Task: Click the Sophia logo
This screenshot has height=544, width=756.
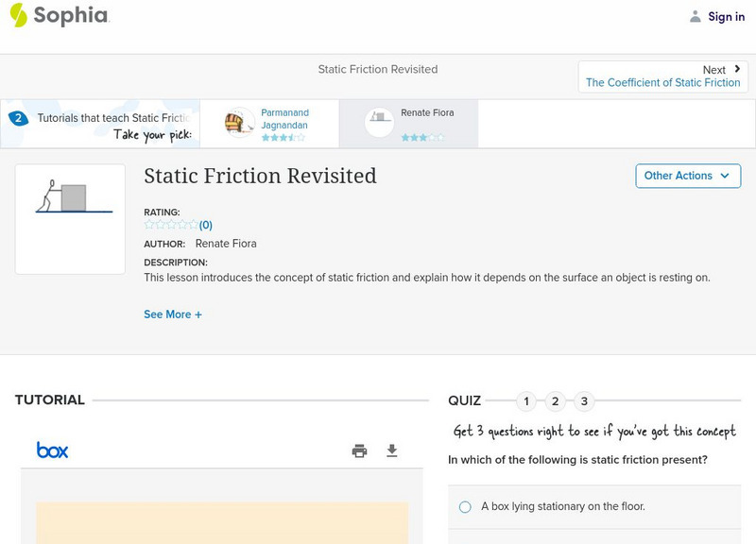Action: tap(60, 16)
